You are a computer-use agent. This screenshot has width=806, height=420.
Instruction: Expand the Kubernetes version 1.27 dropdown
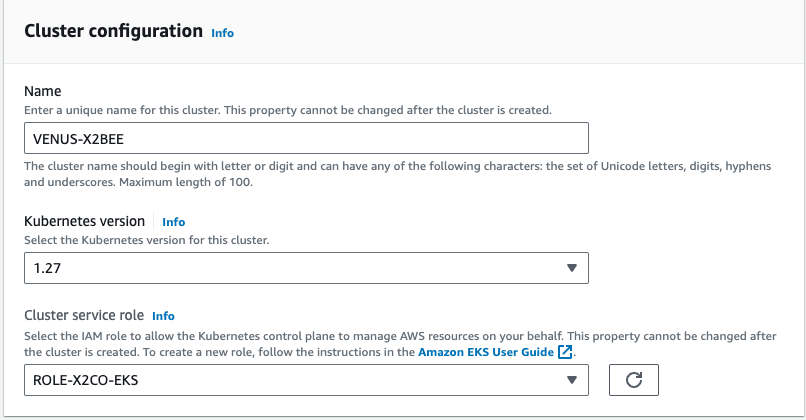(300, 268)
